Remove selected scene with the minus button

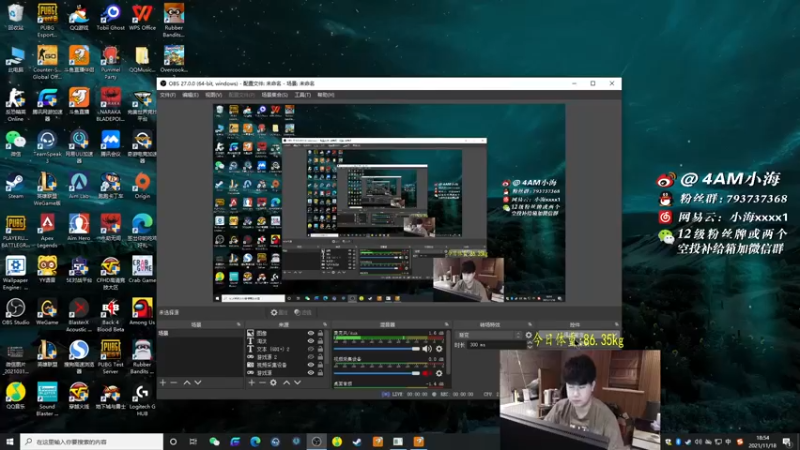[x=173, y=383]
